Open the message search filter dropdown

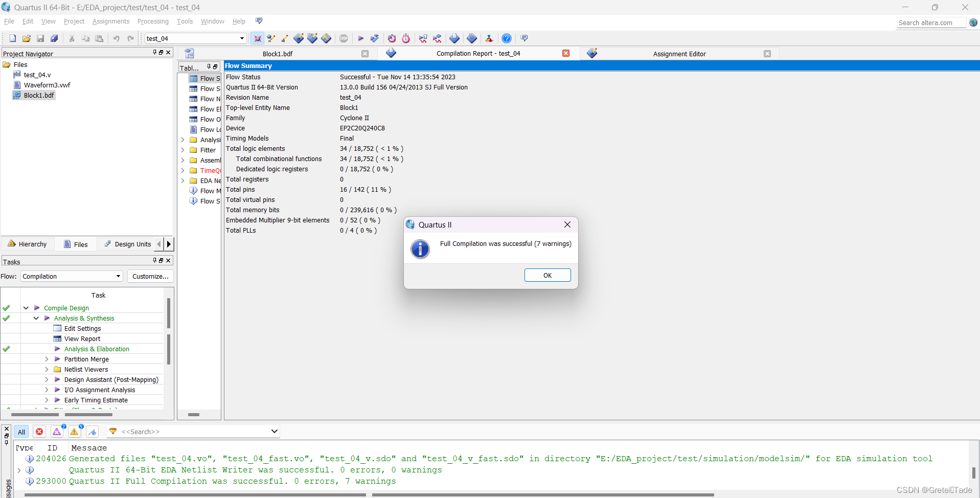(x=274, y=432)
